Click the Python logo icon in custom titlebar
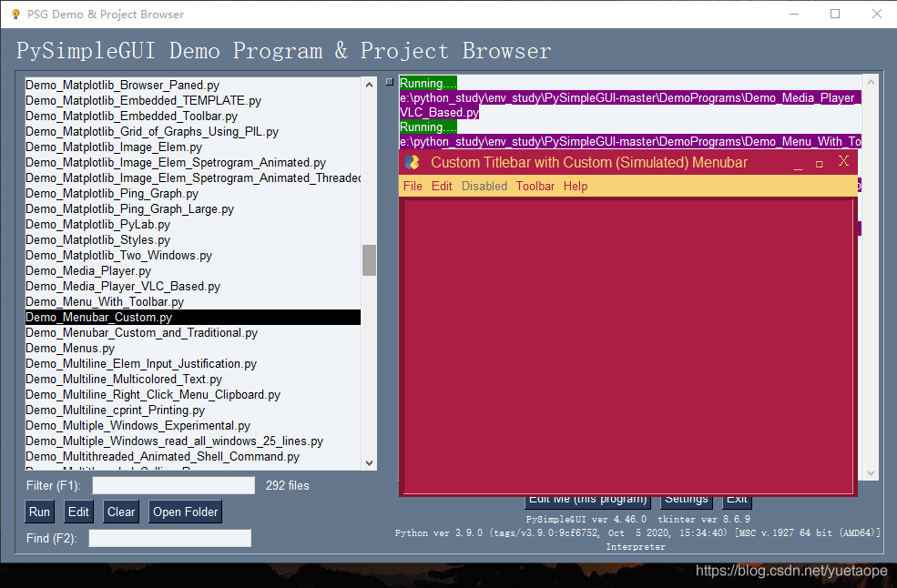897x588 pixels. coord(412,162)
